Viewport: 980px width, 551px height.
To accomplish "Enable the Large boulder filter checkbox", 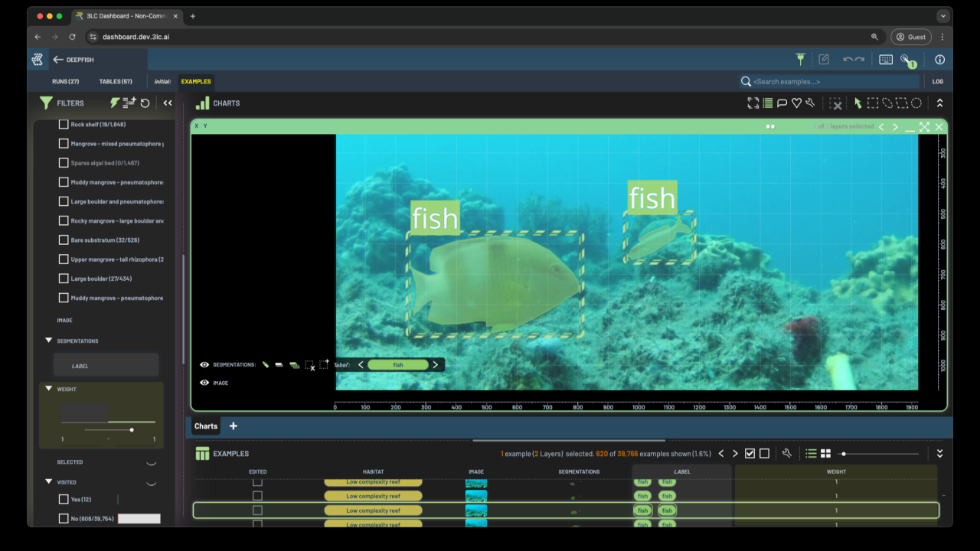I will (64, 279).
